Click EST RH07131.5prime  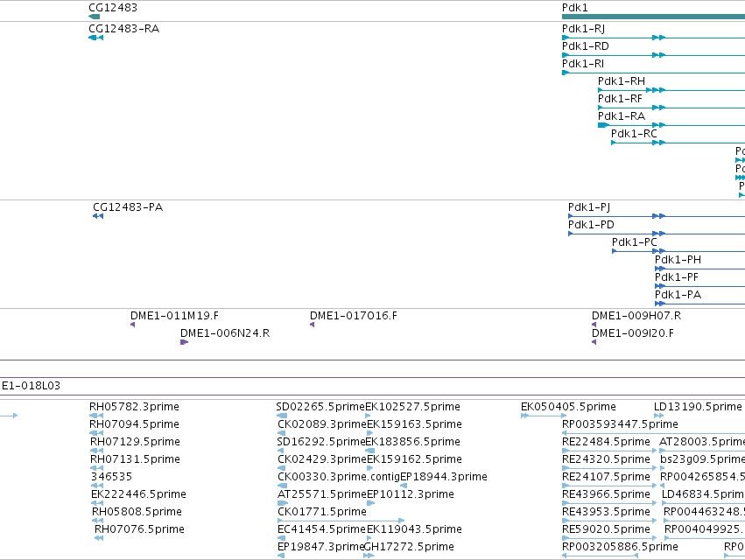pos(136,459)
